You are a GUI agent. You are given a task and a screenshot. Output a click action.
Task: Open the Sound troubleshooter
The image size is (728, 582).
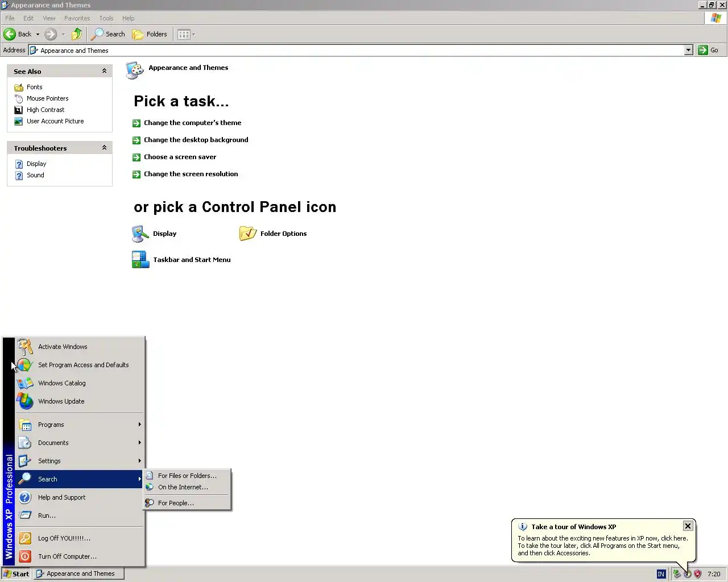[35, 175]
